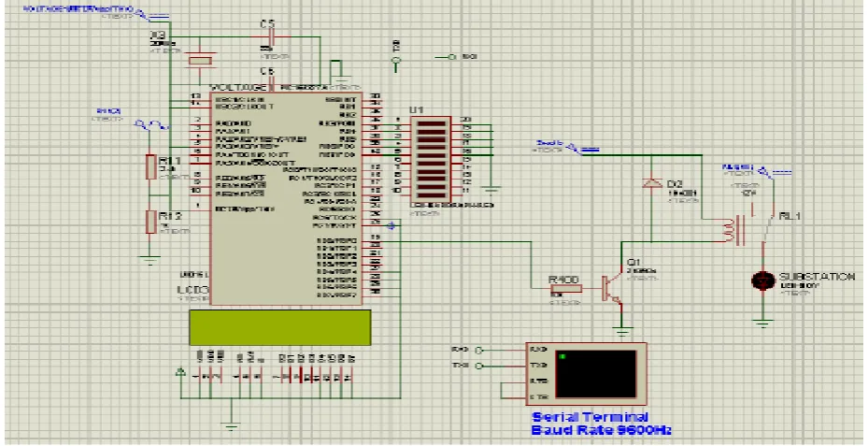
Task: Click the 'C5' capacitor label
Action: click(x=267, y=23)
